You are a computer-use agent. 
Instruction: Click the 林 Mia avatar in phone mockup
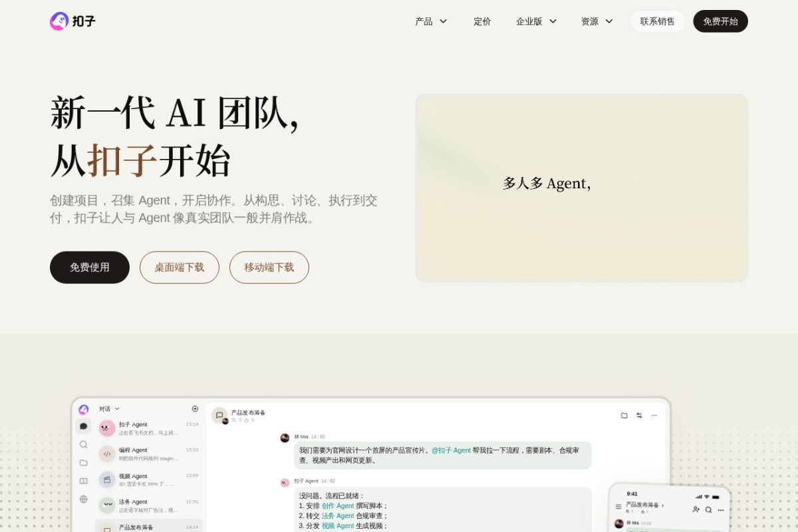(x=619, y=523)
